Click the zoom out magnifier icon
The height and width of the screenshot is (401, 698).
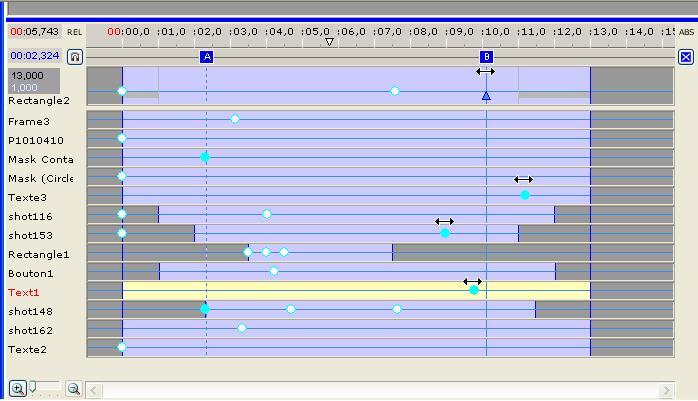coord(73,388)
